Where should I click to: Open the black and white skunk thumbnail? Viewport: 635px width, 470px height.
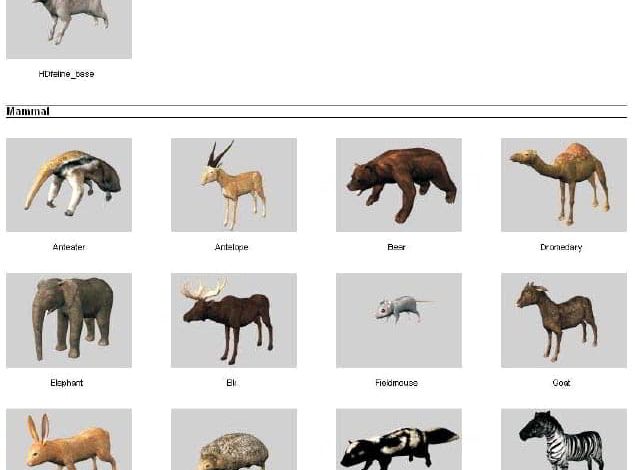(398, 439)
